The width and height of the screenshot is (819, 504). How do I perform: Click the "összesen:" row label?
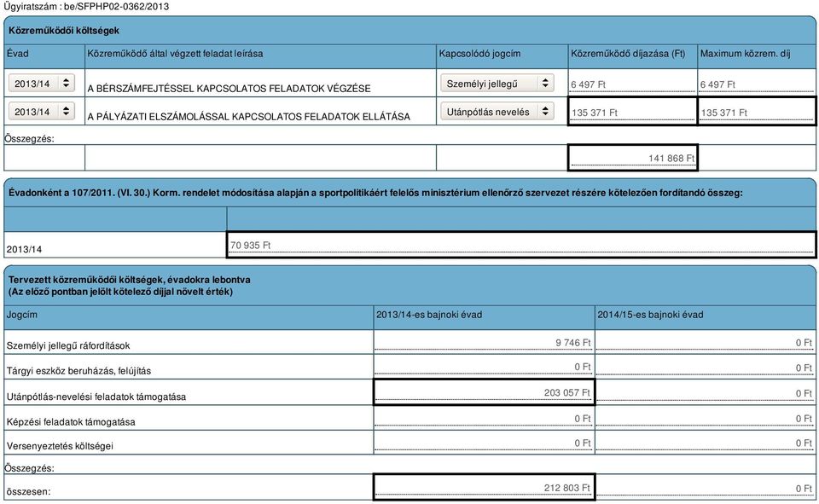tap(28, 491)
